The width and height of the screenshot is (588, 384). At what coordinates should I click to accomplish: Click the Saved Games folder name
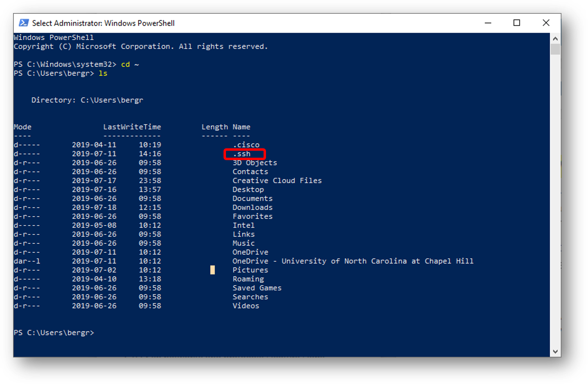[257, 288]
